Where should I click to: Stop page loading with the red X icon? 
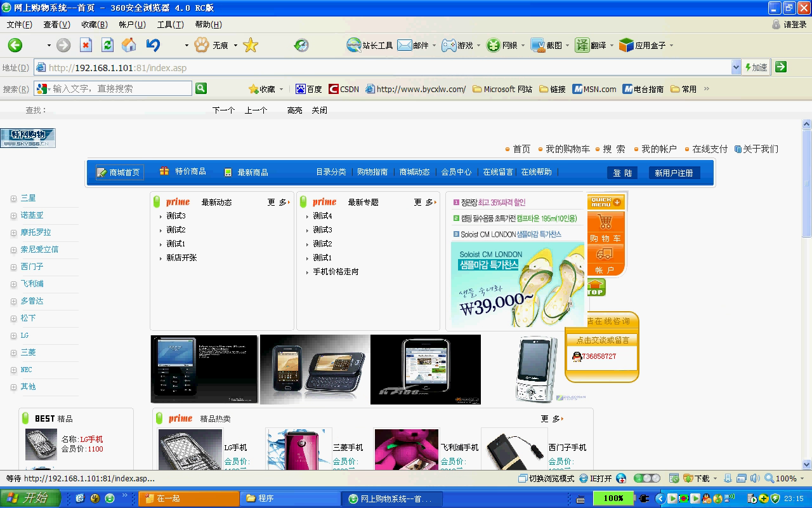pos(86,45)
